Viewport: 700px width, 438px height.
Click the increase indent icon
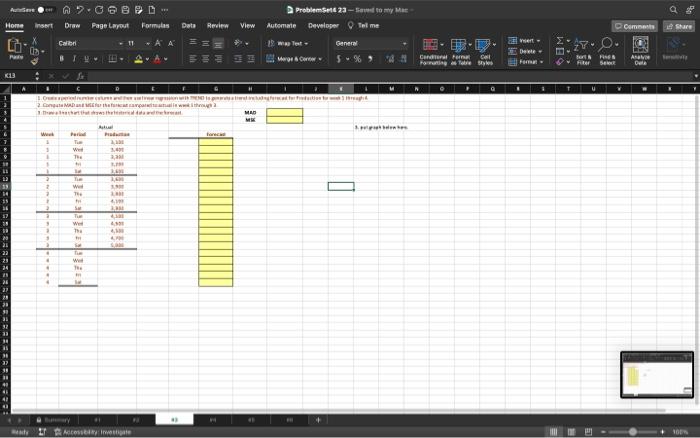click(251, 59)
